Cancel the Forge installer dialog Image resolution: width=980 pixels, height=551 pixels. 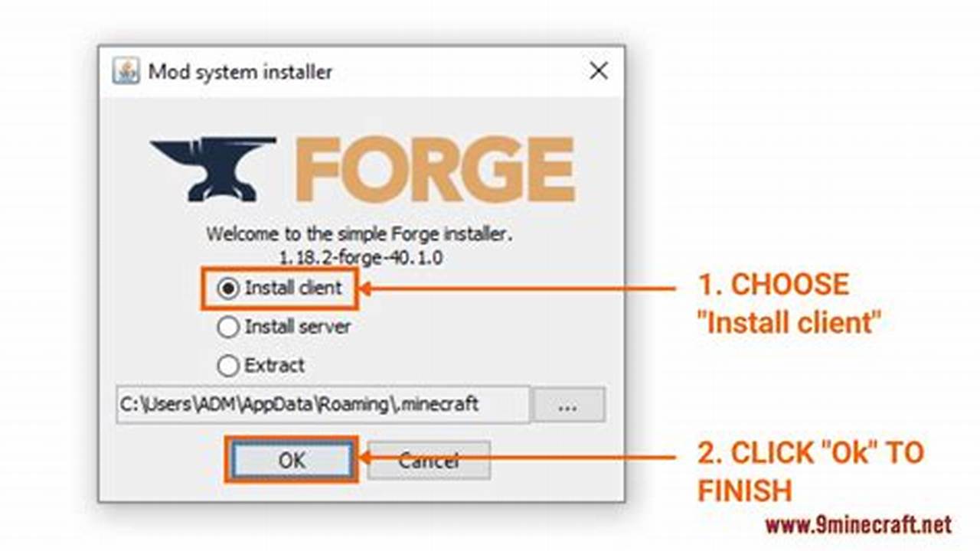pos(429,461)
